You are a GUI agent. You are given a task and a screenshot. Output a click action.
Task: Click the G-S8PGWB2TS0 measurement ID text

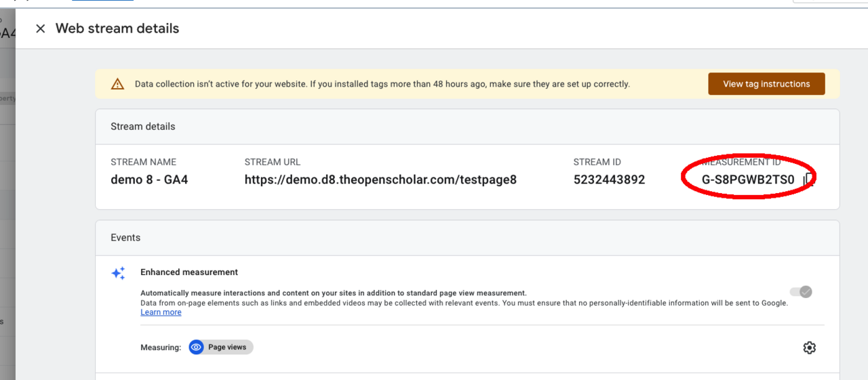747,180
